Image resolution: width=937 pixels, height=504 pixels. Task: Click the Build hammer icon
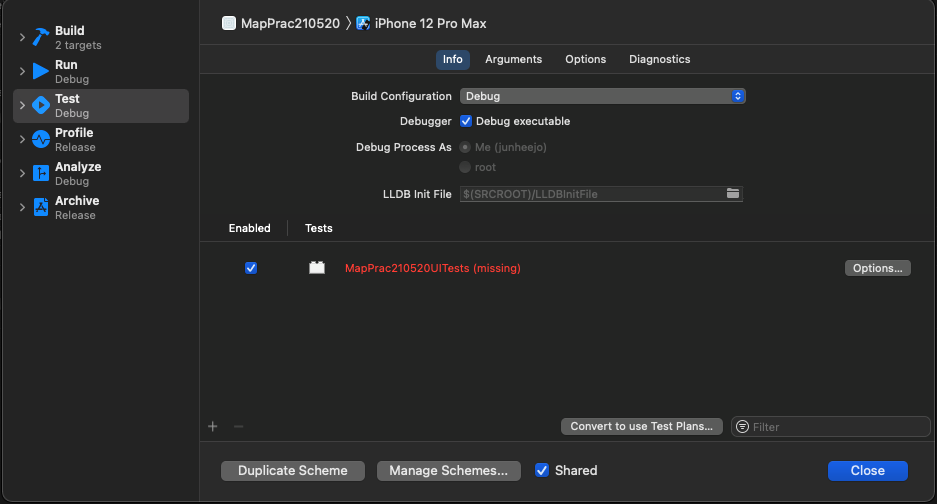click(41, 37)
